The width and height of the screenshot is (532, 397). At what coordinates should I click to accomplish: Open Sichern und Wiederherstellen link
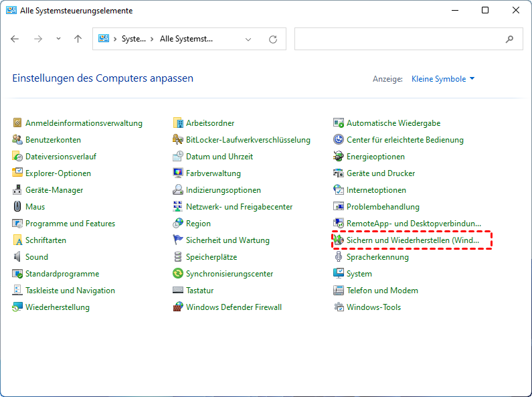click(412, 240)
